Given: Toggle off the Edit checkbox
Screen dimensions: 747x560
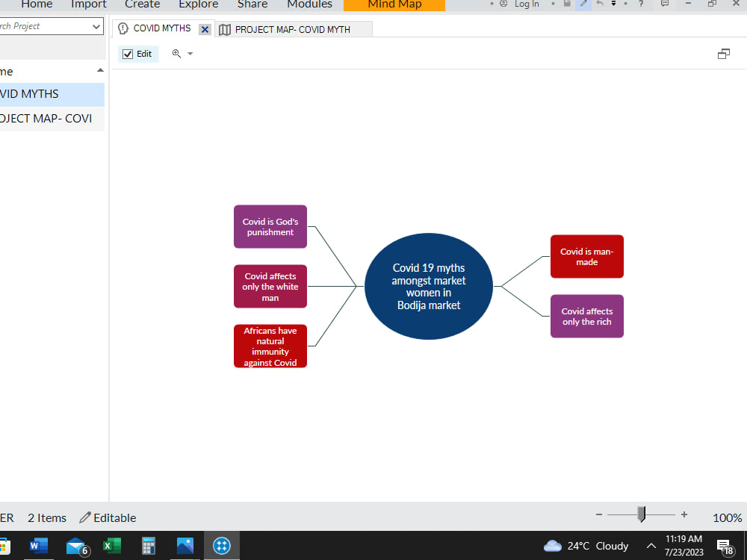Looking at the screenshot, I should [127, 53].
